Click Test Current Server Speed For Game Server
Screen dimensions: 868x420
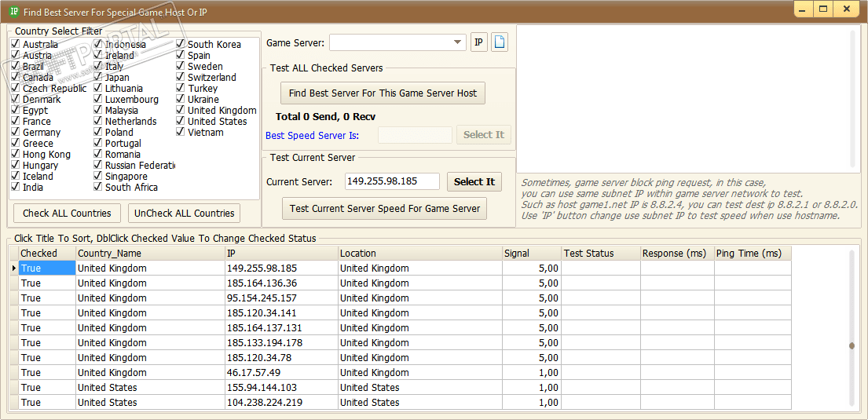(x=384, y=209)
